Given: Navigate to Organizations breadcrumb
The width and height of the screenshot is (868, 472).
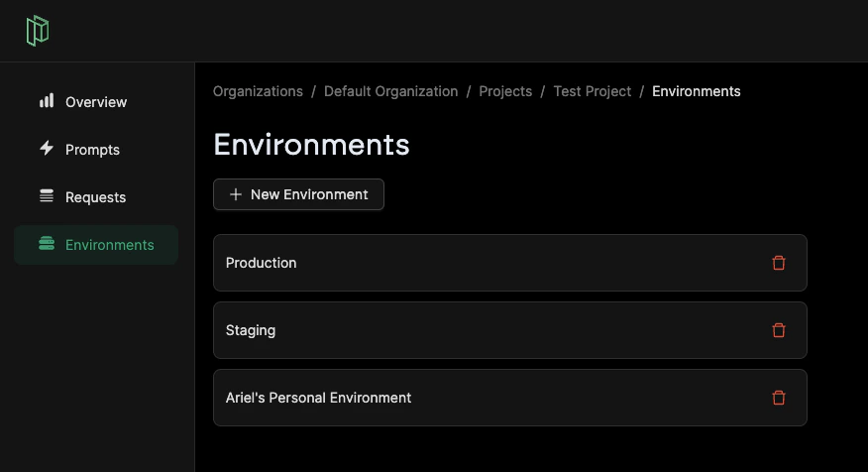Looking at the screenshot, I should click(x=258, y=91).
